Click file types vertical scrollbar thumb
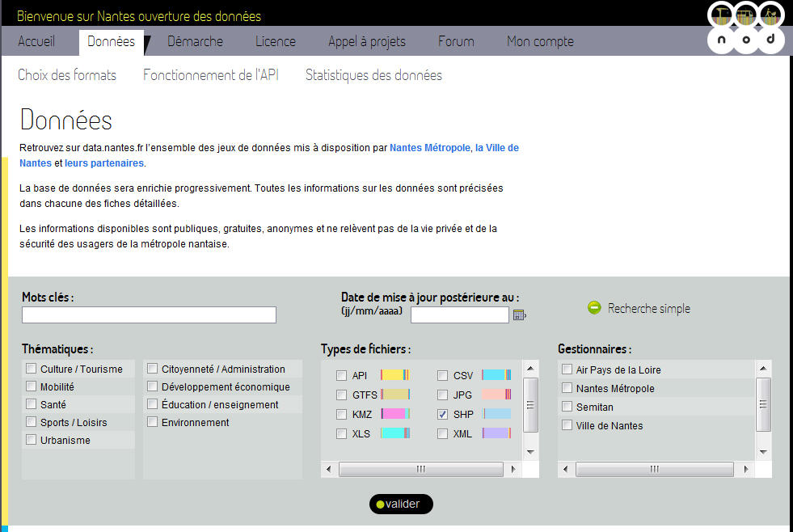Viewport: 793px width, 532px height. click(530, 405)
